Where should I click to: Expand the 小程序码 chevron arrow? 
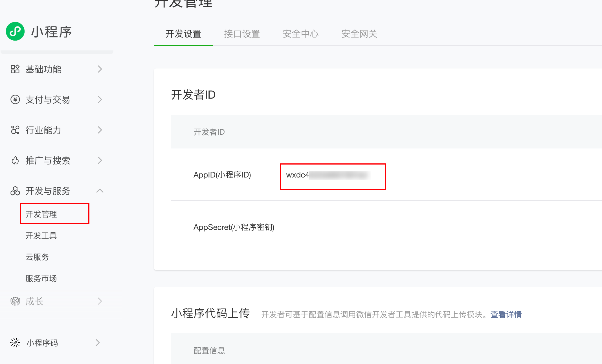(98, 343)
